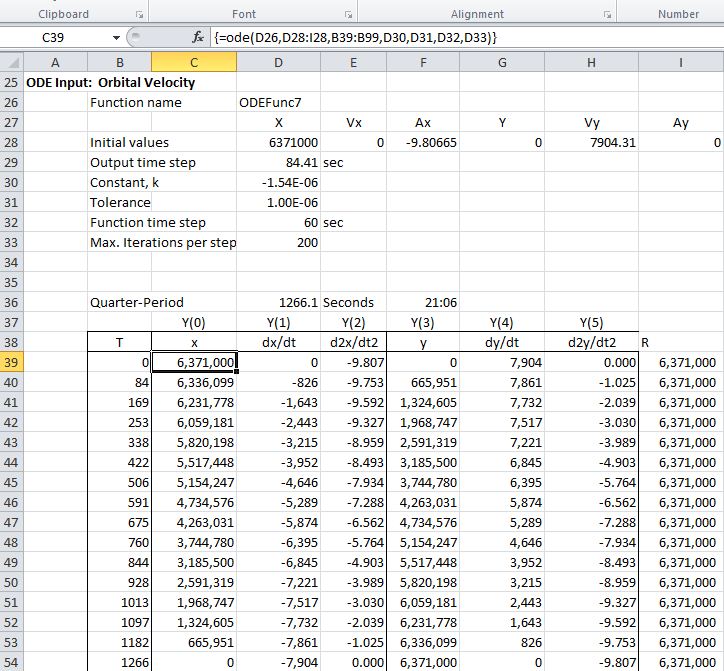
Task: Select the Max. Iterations value 200 cell
Action: coord(278,242)
